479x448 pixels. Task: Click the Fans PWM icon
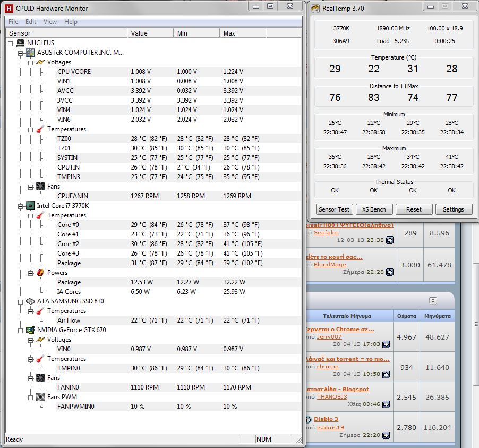click(x=40, y=397)
